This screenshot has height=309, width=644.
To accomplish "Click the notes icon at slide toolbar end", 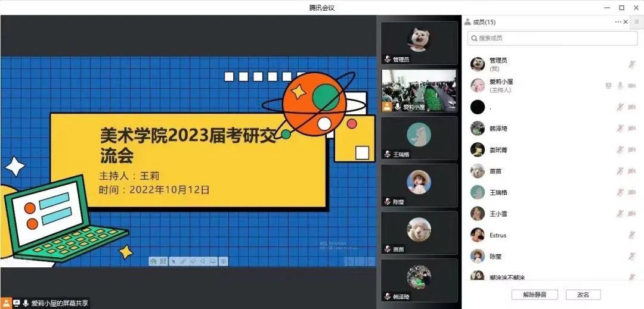I will 223,261.
